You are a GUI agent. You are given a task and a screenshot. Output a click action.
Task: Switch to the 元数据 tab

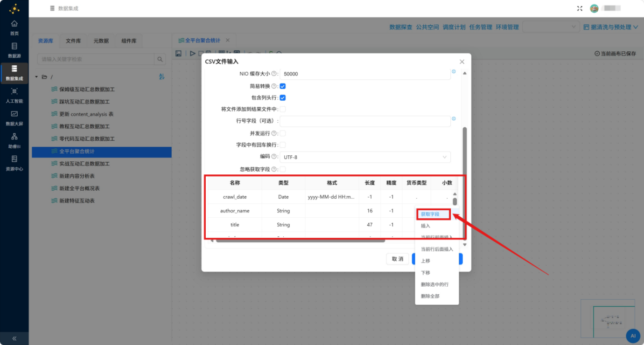[101, 41]
